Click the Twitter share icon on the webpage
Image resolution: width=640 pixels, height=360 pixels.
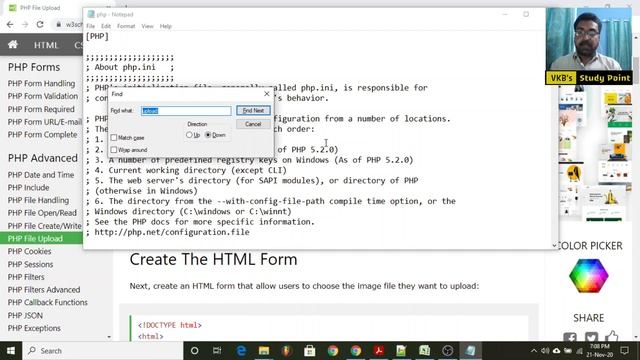pyautogui.click(x=591, y=337)
